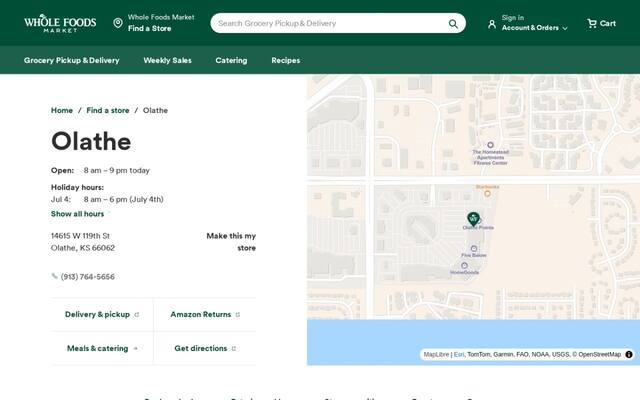Open the Recipes menu item

pos(286,60)
